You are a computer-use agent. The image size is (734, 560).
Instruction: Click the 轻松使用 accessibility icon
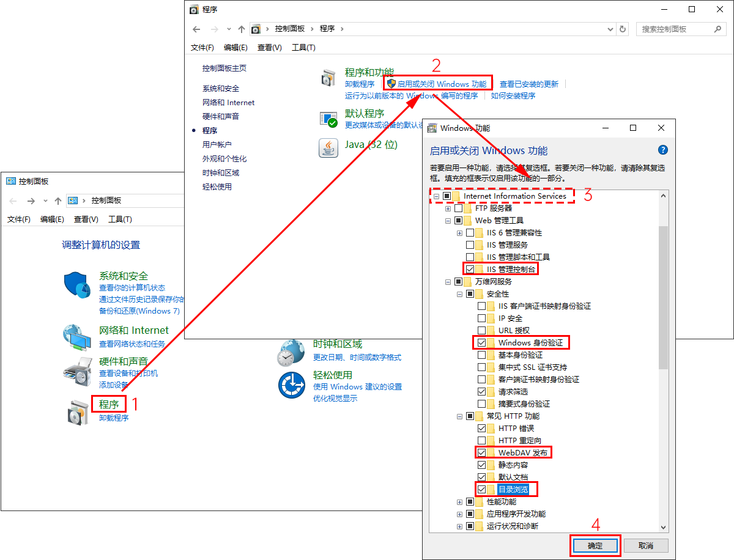click(x=291, y=385)
